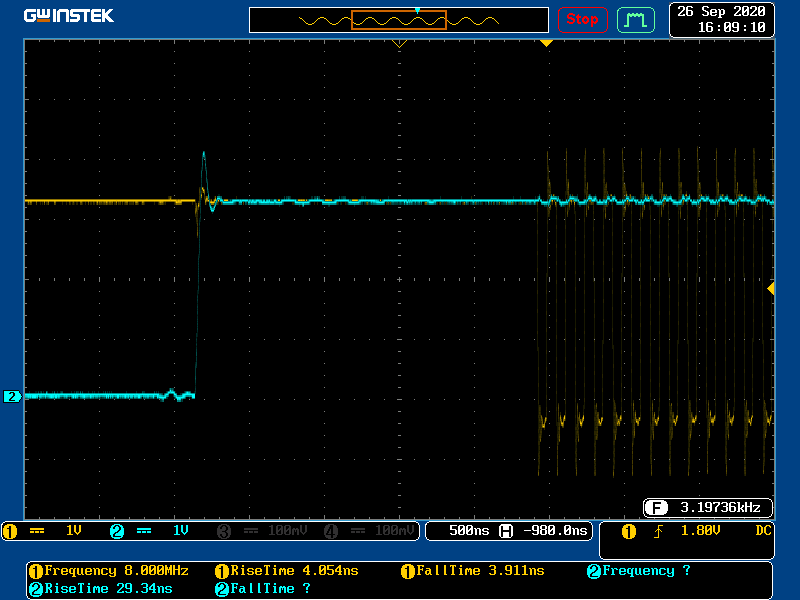Click the green acquisition mode waveform icon
Screen dimensions: 800x600
(x=636, y=19)
